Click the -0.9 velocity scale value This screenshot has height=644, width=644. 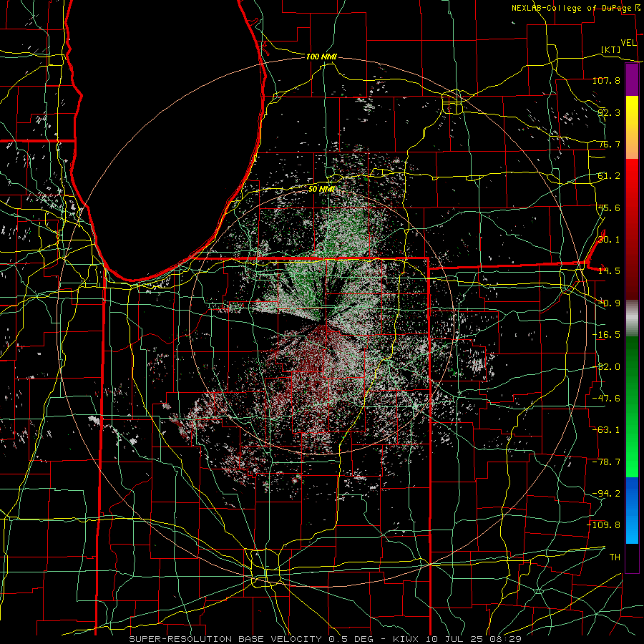click(x=609, y=303)
